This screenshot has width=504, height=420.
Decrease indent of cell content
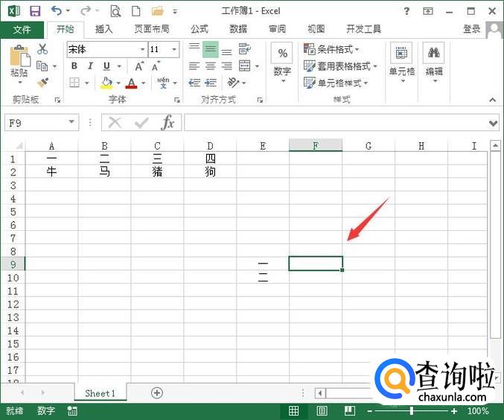click(x=194, y=83)
